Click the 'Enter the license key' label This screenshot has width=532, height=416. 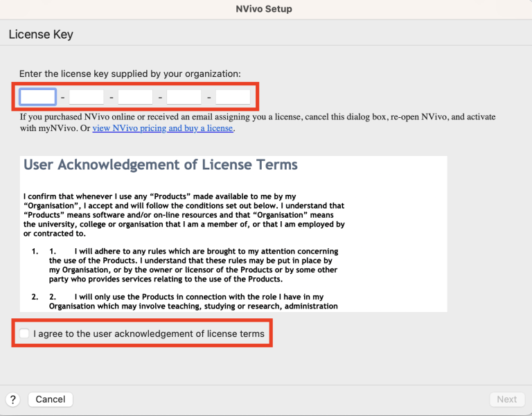[130, 73]
